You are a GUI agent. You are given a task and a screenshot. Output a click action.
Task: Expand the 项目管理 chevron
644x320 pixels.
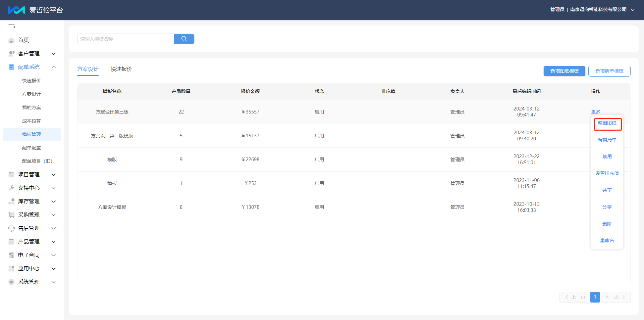point(53,175)
